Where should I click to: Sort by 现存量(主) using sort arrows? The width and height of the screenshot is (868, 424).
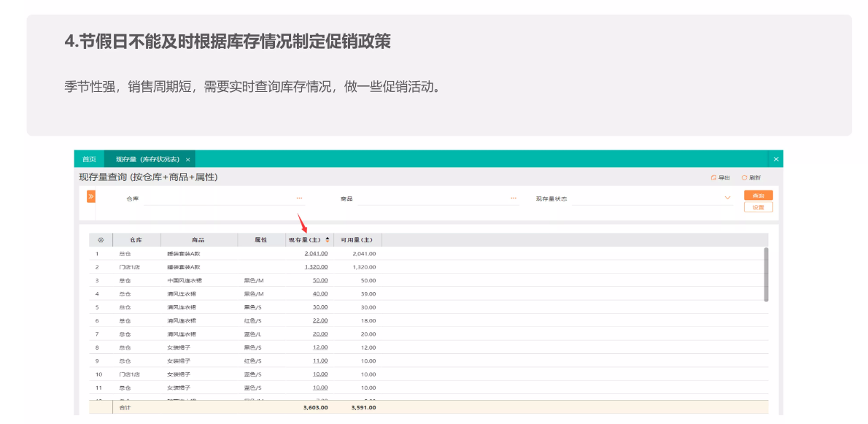(x=328, y=240)
